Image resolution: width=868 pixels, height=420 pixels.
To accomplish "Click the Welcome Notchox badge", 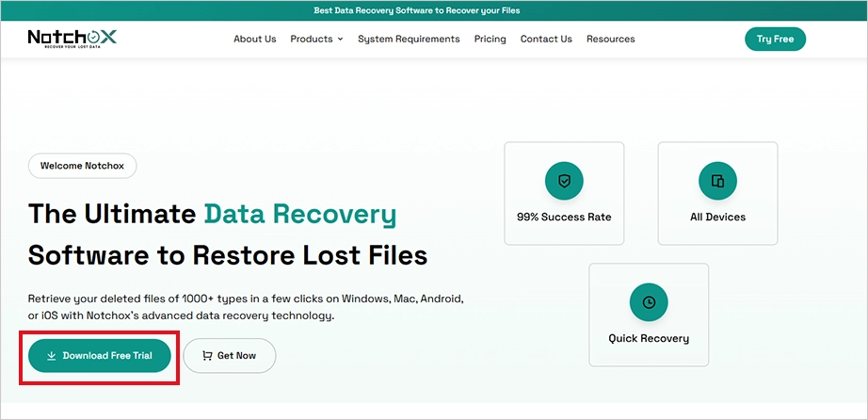I will coord(82,166).
